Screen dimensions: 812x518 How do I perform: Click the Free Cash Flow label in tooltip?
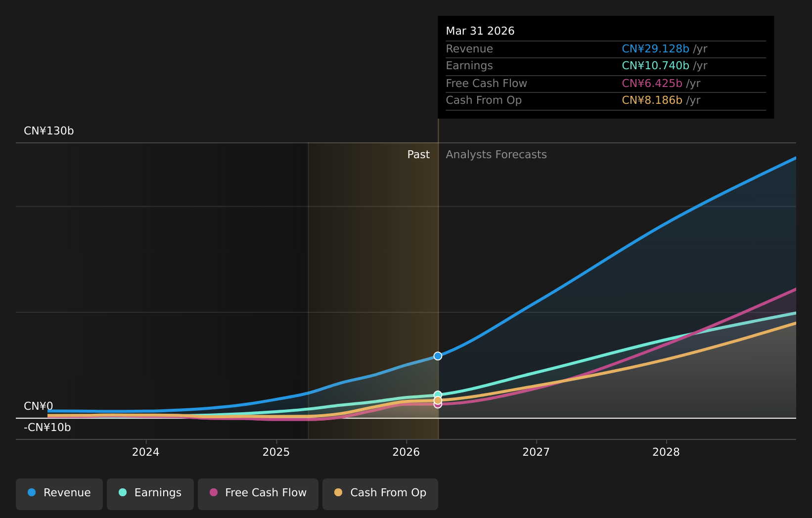pyautogui.click(x=487, y=84)
